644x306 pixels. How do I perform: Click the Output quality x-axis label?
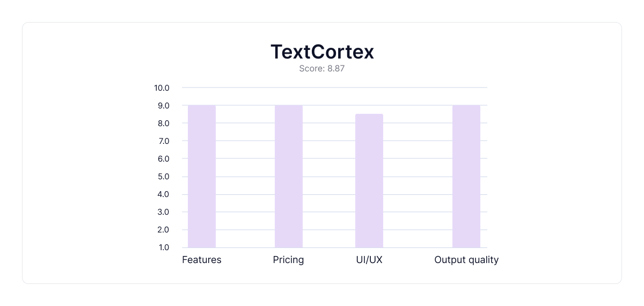466,260
